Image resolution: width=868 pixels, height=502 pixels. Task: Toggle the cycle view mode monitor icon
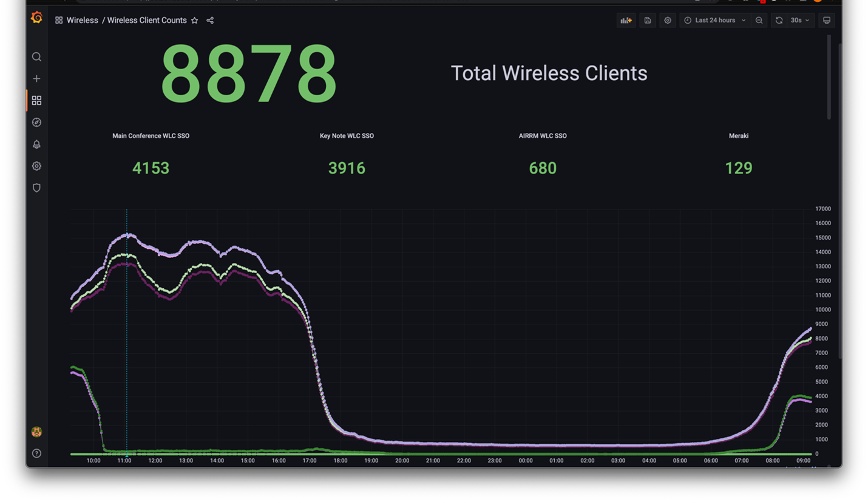pyautogui.click(x=827, y=21)
